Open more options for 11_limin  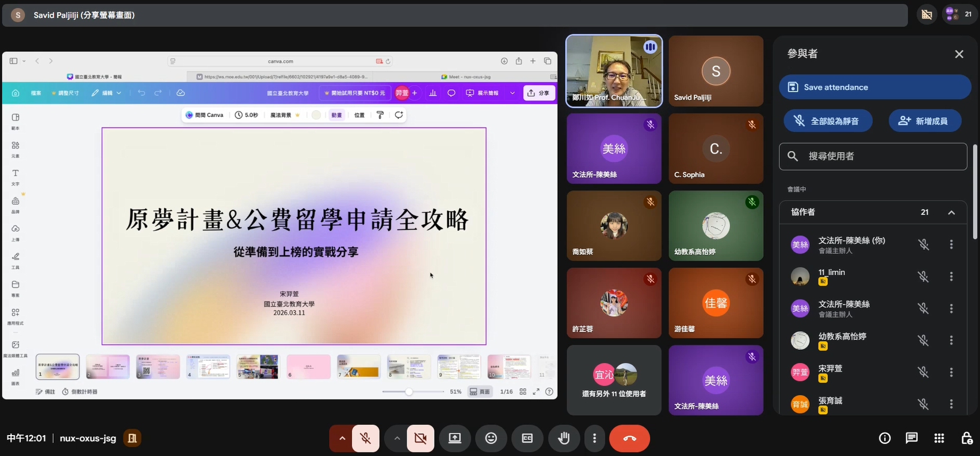tap(951, 276)
